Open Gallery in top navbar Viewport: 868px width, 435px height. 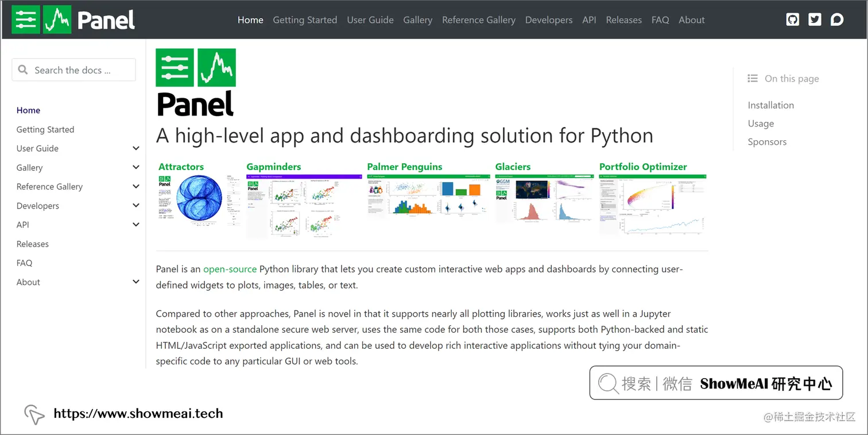click(417, 20)
